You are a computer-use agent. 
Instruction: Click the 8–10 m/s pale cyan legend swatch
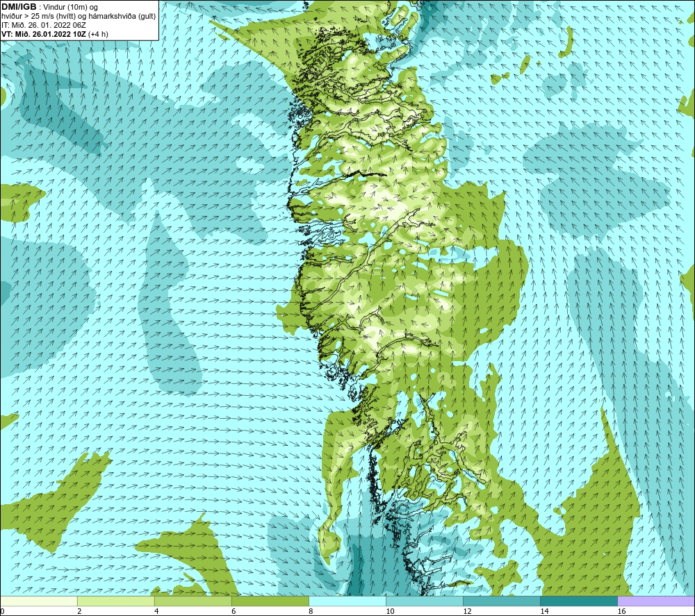click(347, 601)
